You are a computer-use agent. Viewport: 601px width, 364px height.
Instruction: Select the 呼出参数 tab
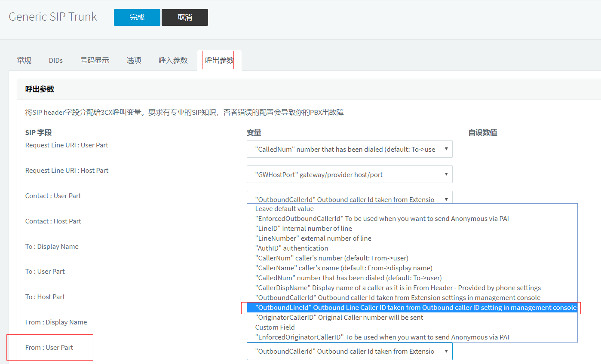[218, 60]
